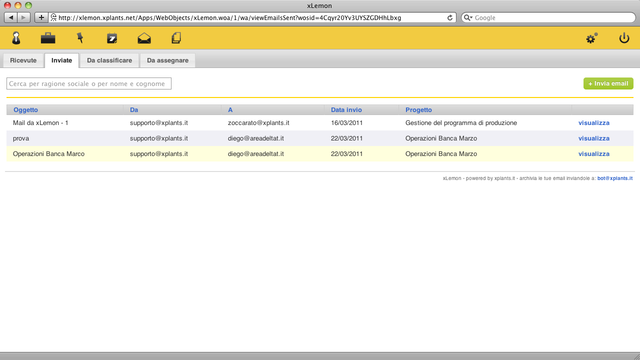Open the envelope email icon
Screen dimensions: 640x360
[x=144, y=38]
